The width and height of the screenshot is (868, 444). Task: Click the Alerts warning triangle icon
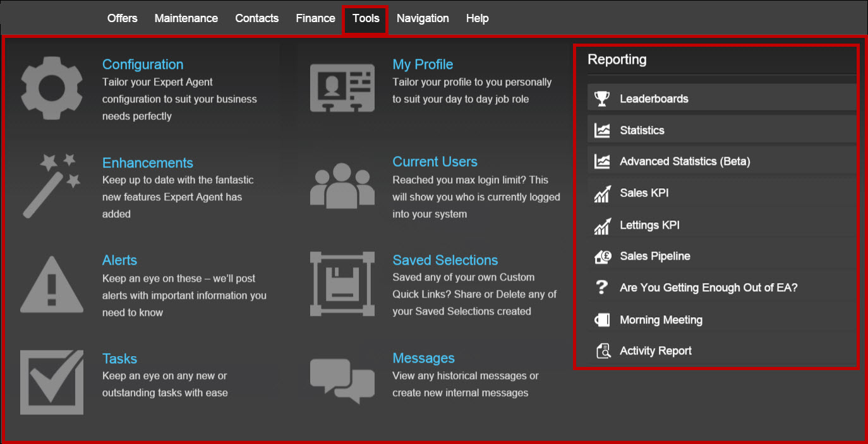[52, 284]
